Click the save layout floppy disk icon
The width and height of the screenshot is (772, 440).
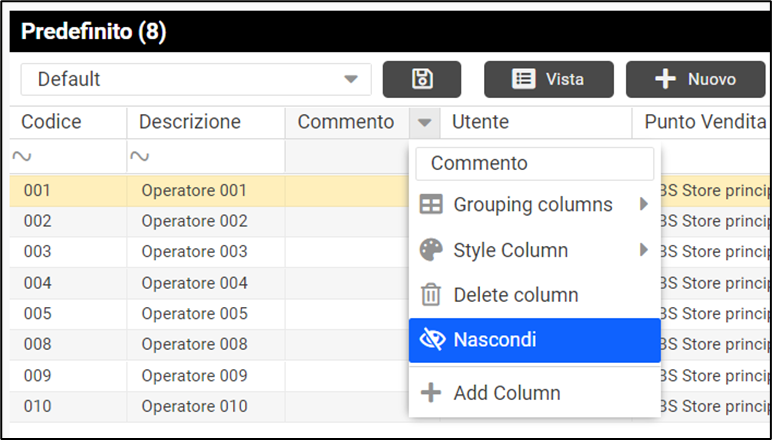pos(422,79)
